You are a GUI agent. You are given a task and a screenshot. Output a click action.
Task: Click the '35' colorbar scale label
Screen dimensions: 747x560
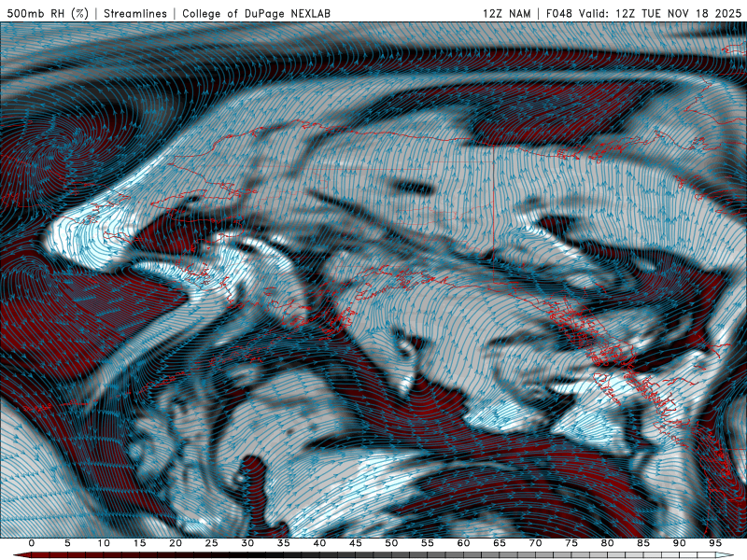[284, 543]
